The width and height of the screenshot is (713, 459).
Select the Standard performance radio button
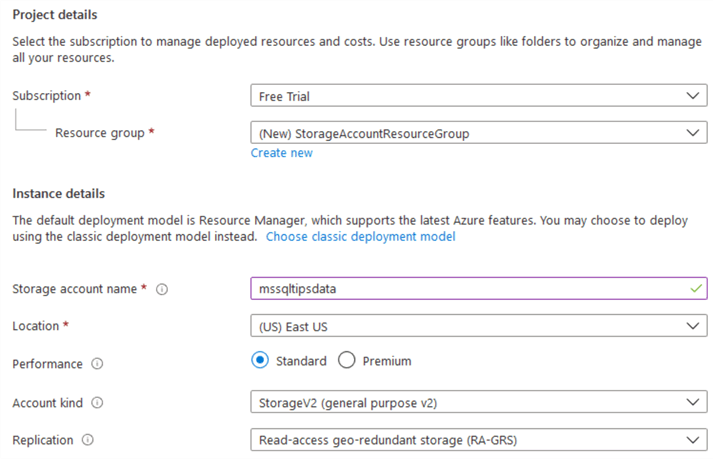260,361
